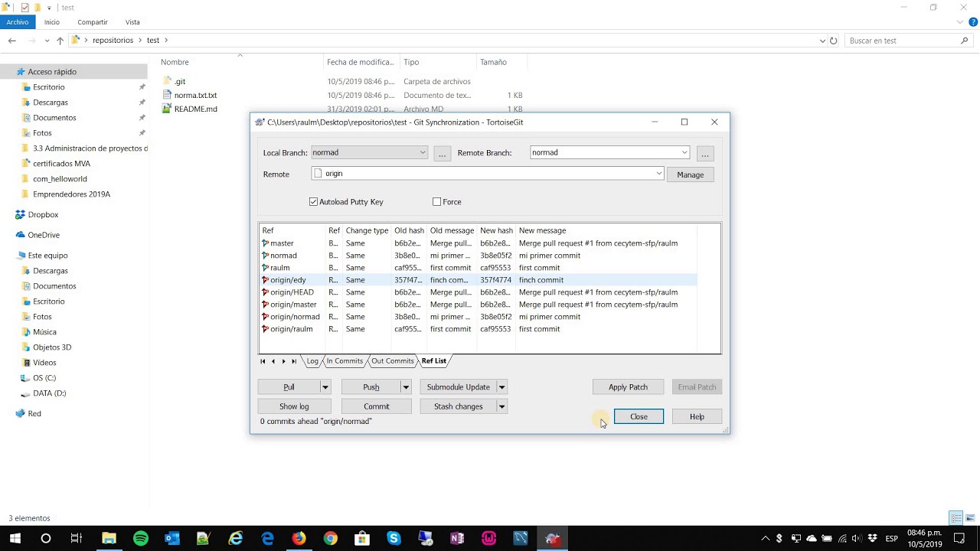Open Google Chrome from the taskbar
Viewport: 980px width, 551px height.
330,539
